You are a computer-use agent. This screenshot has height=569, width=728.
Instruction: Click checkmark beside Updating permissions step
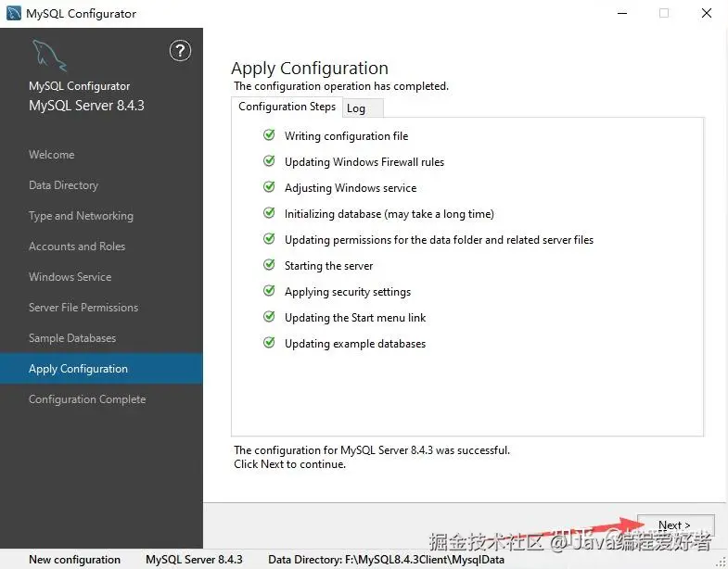click(269, 239)
